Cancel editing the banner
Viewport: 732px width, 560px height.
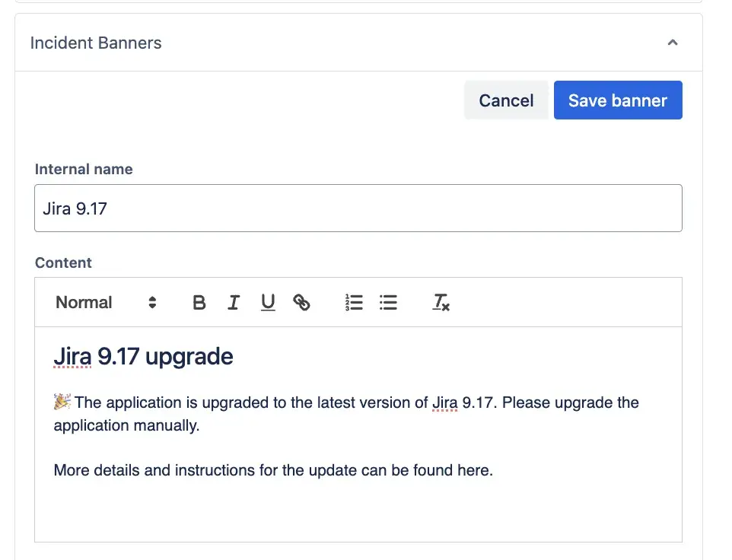coord(506,100)
